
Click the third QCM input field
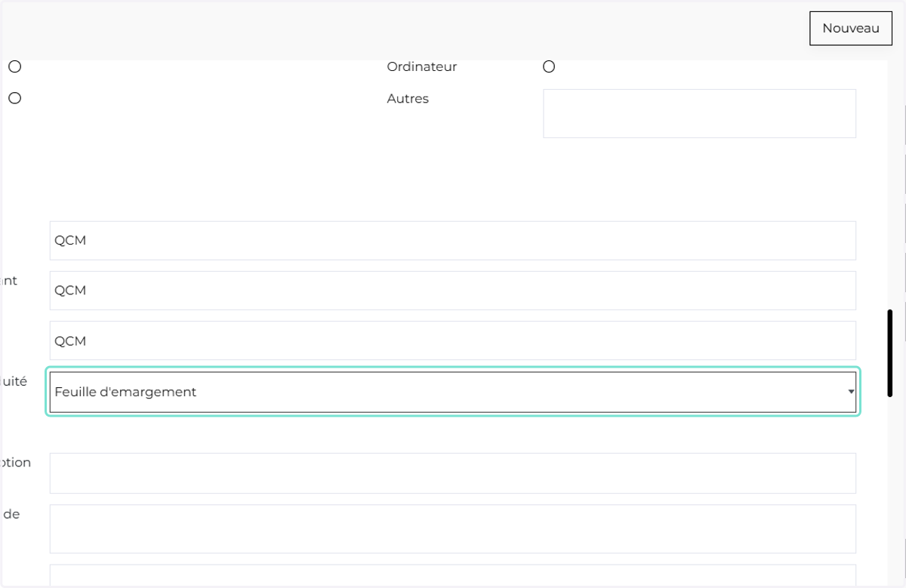[453, 340]
